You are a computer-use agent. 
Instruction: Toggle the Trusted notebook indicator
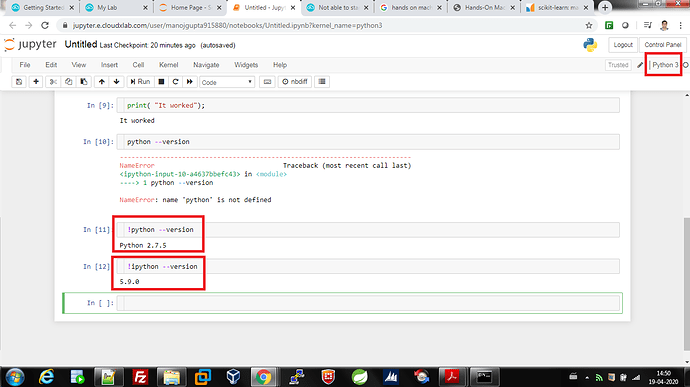tap(618, 65)
